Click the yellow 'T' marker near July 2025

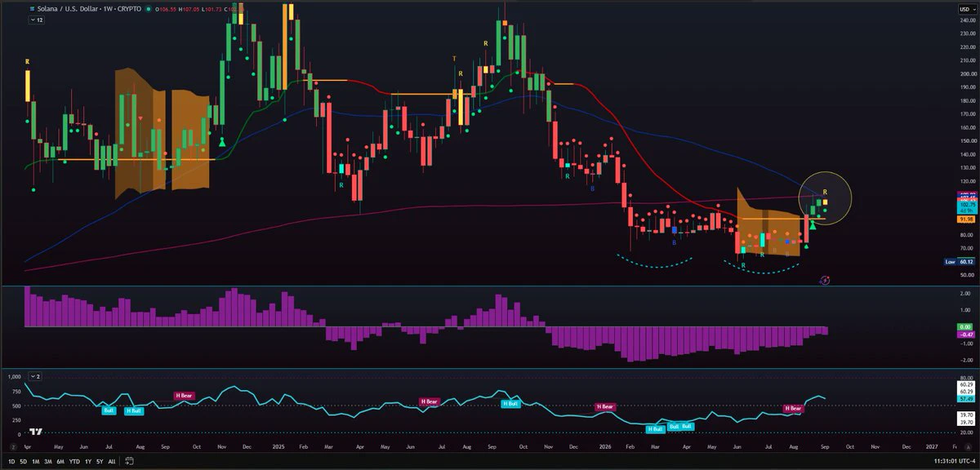[x=455, y=59]
